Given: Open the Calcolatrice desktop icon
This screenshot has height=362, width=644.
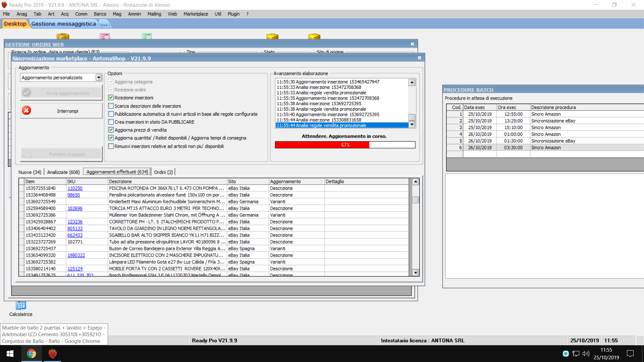Looking at the screenshot, I should point(21,309).
